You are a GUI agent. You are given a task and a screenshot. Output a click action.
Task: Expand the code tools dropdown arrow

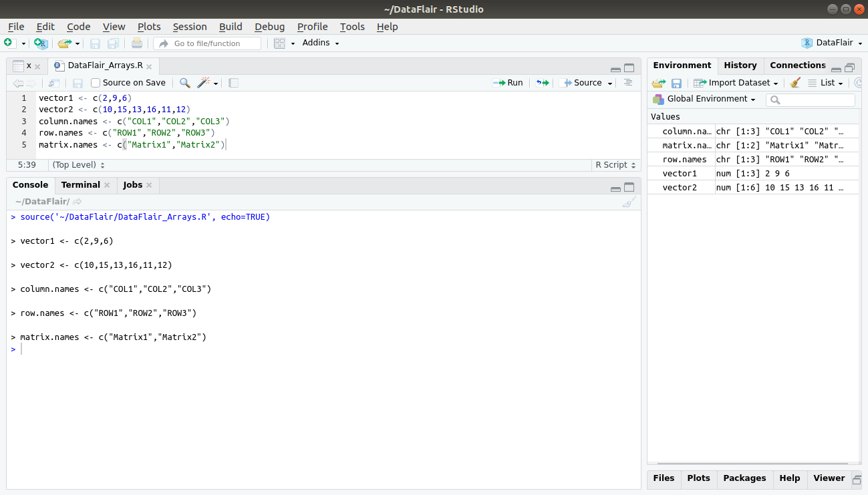click(216, 84)
